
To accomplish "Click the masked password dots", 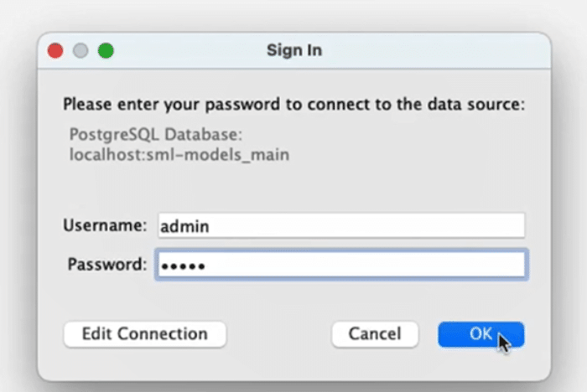I will (x=184, y=265).
